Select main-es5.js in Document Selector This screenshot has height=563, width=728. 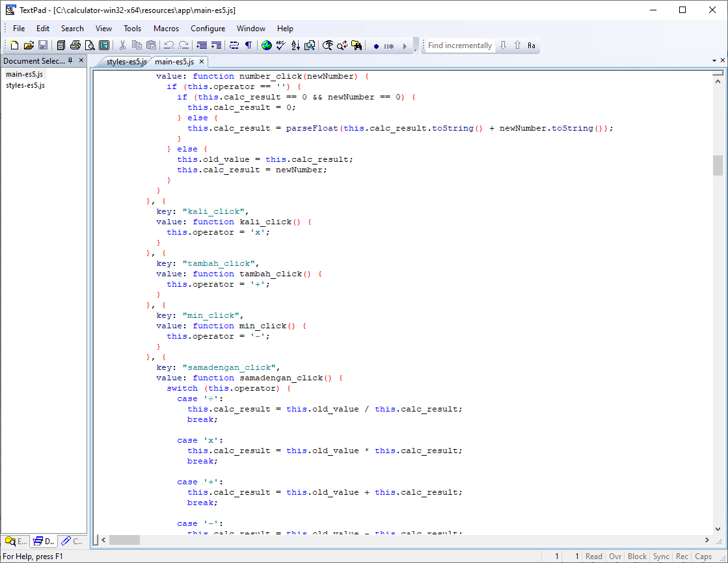(25, 74)
